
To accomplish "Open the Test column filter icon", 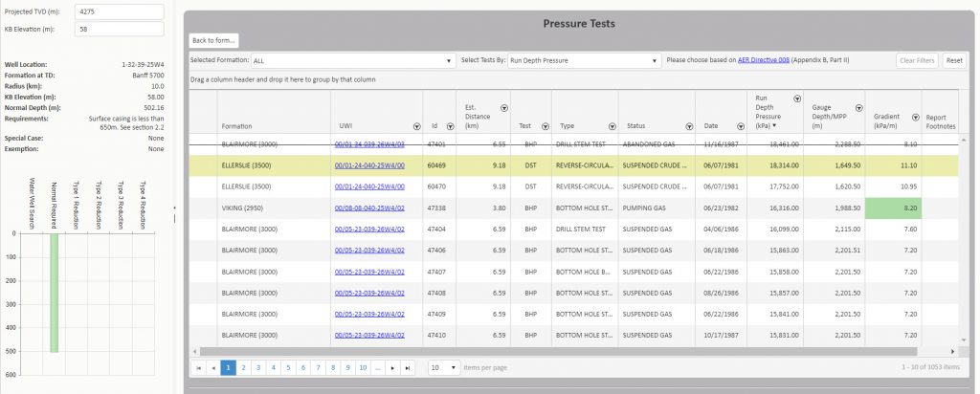I will pos(545,126).
